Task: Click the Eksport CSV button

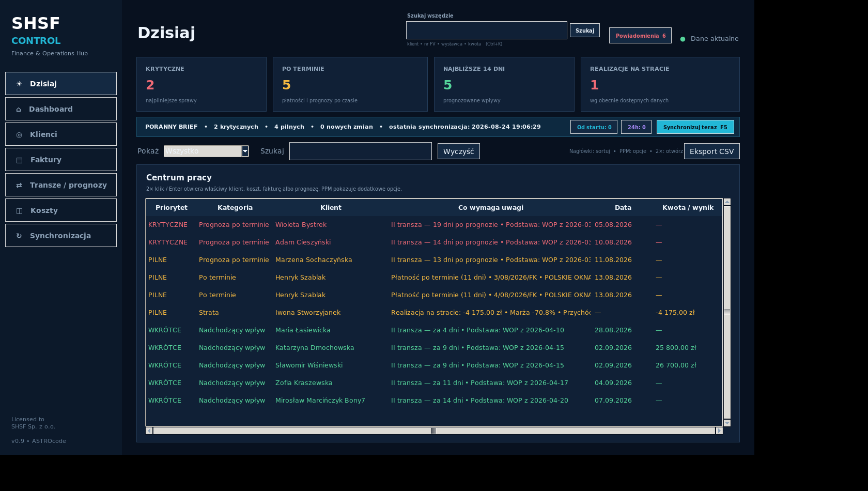Action: click(x=711, y=151)
